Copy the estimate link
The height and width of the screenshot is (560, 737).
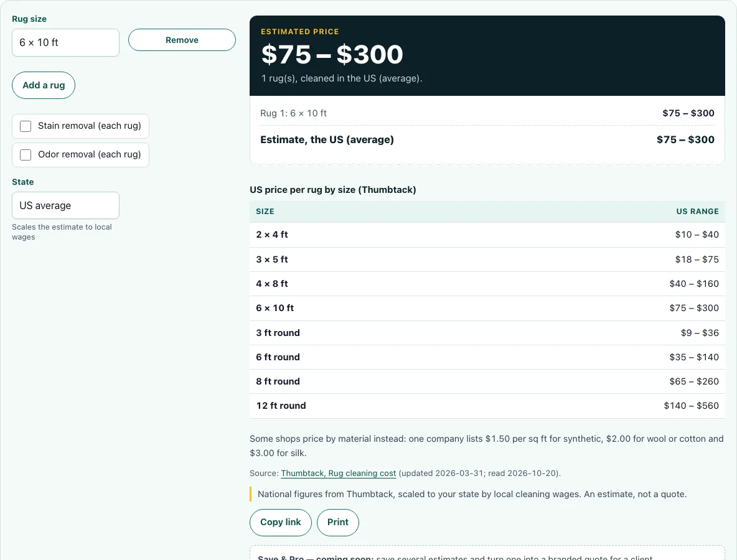[281, 523]
